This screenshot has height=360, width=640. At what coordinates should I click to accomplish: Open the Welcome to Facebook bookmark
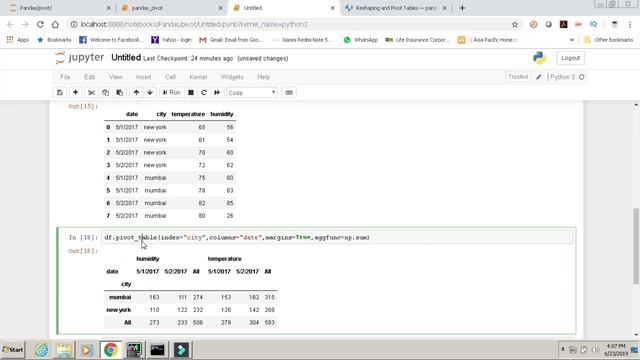[x=111, y=40]
